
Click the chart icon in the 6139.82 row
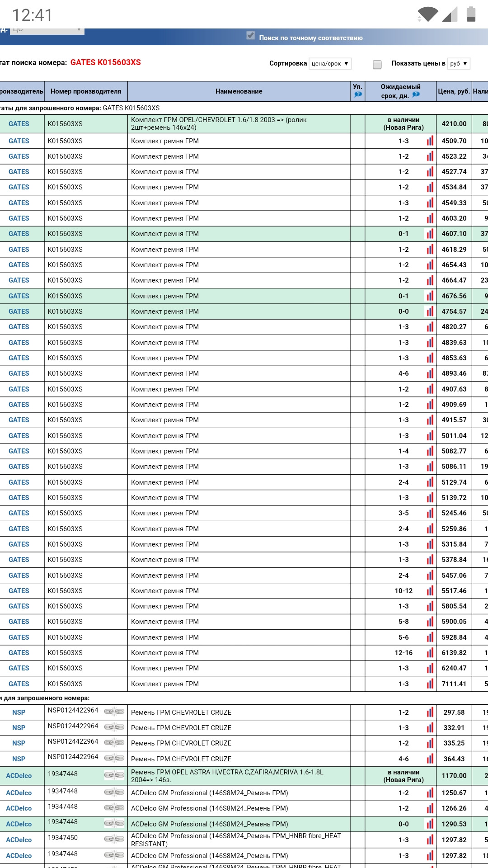pyautogui.click(x=430, y=653)
